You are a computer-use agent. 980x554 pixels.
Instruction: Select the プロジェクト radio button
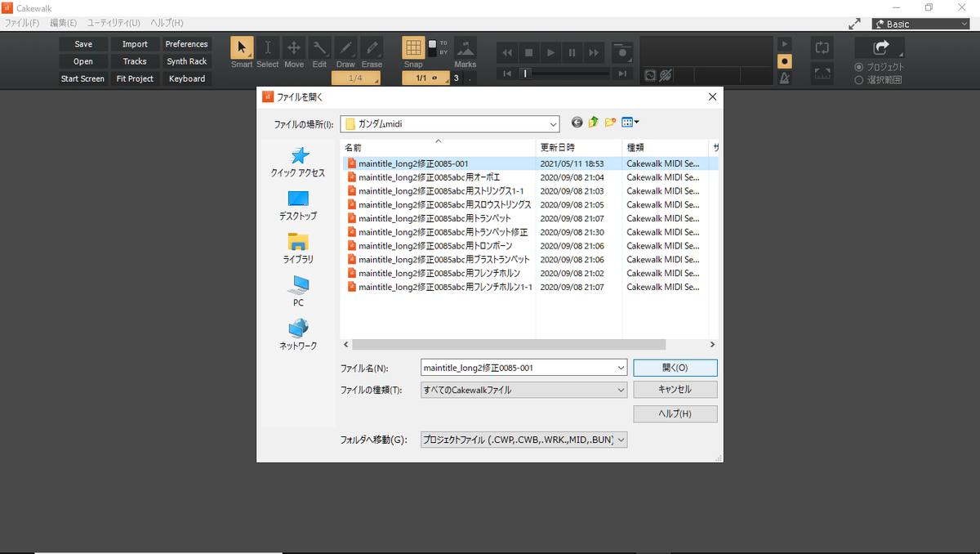(x=858, y=67)
